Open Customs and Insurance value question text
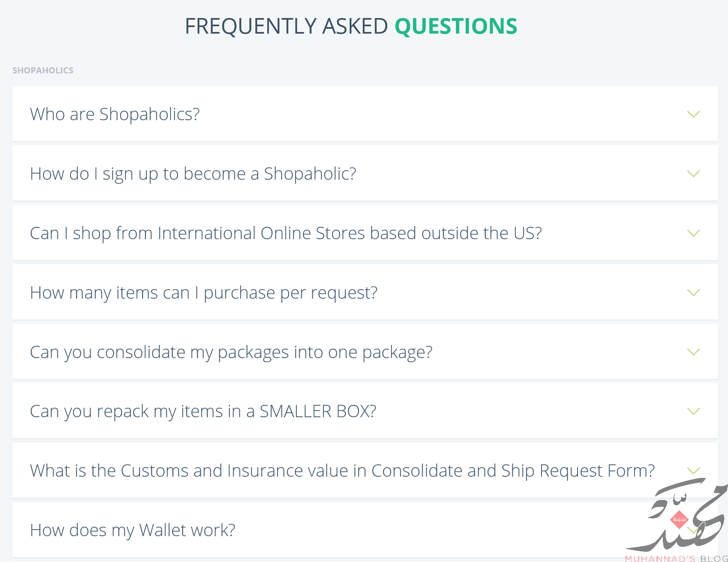Screen dimensions: 728x562 [x=342, y=471]
